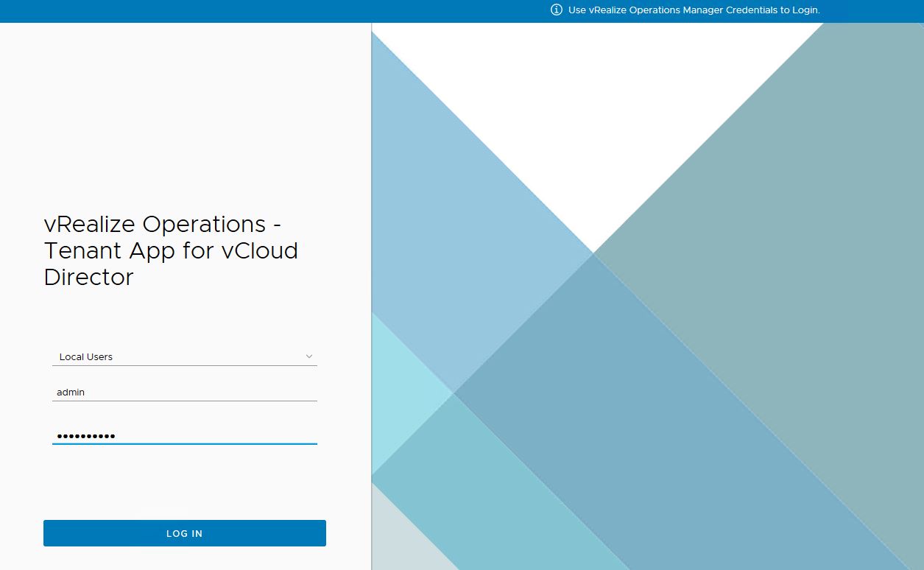
Task: Select the "Use vRealize Operations Manager Credentials" notice text
Action: click(694, 10)
